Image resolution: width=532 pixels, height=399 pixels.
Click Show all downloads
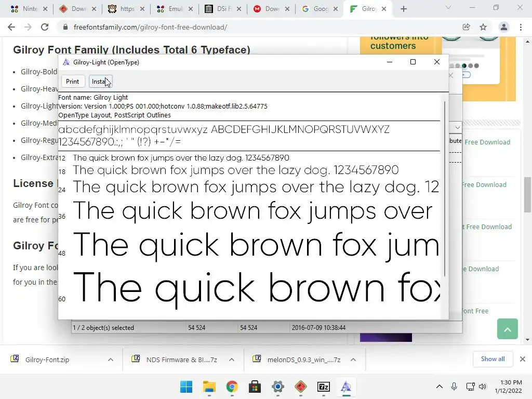493,359
